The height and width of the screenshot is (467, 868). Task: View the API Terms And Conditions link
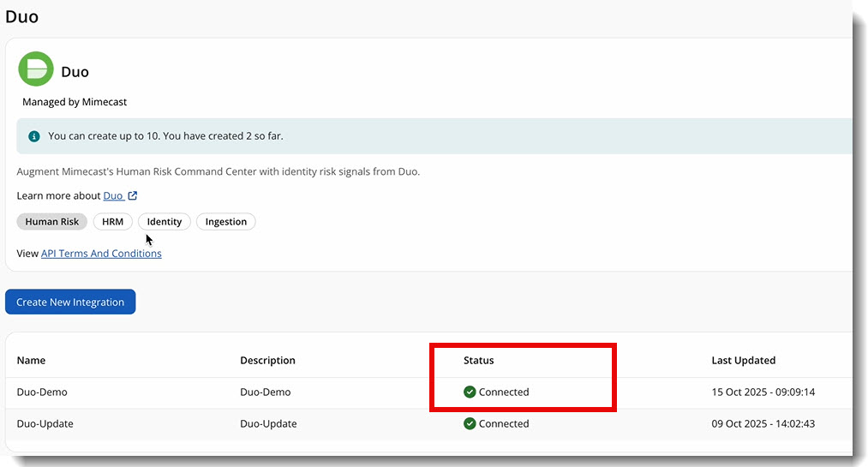[x=101, y=254]
